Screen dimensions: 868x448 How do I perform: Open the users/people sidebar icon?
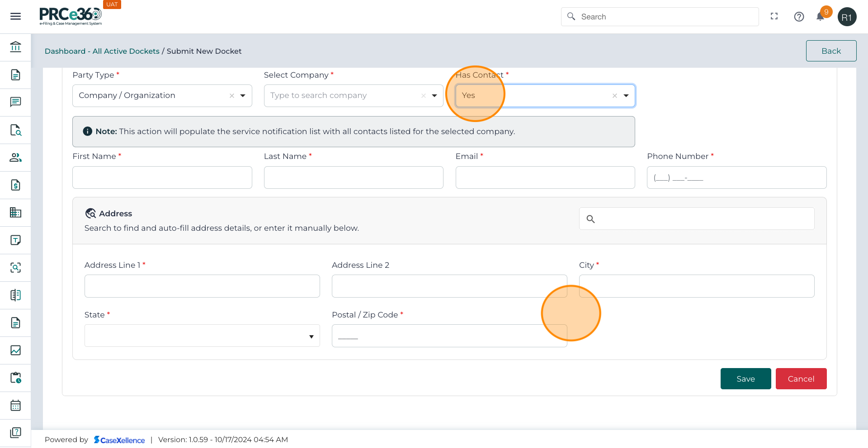[15, 158]
